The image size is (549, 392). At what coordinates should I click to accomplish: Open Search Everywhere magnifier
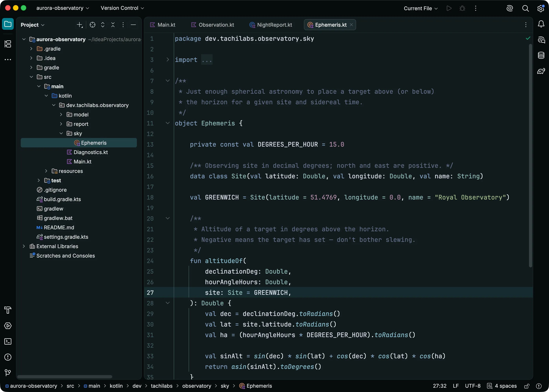point(525,8)
